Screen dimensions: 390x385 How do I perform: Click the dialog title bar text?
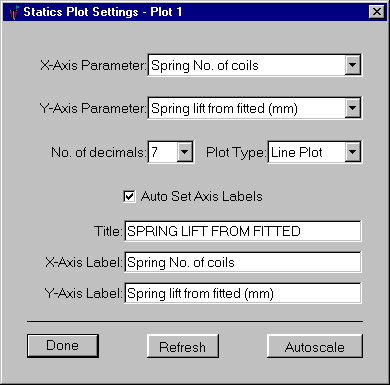point(103,12)
